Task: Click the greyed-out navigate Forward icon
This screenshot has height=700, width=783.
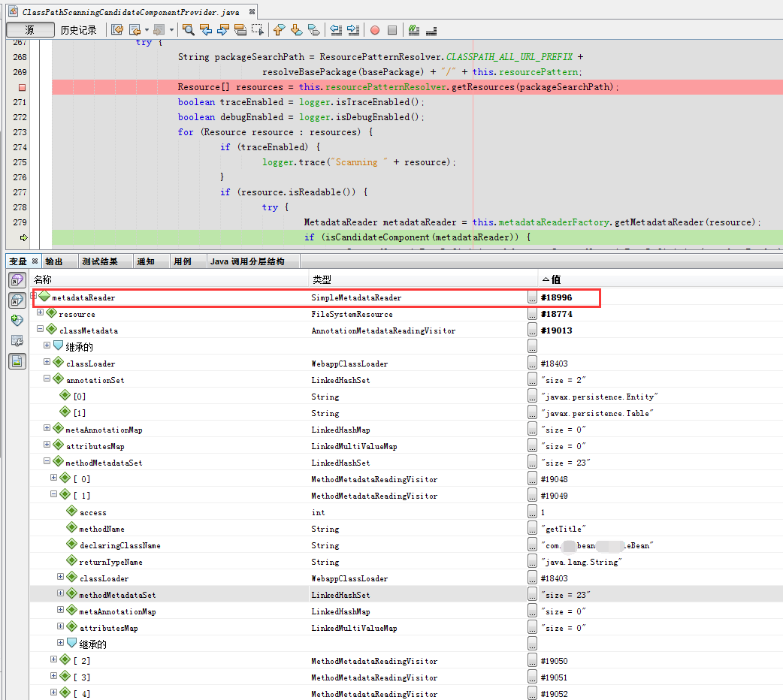Action: (x=159, y=30)
